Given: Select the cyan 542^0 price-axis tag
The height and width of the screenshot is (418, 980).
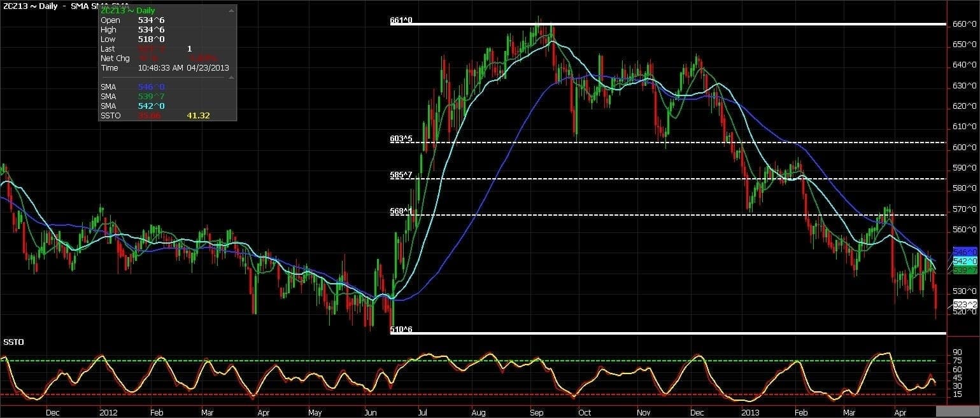Looking at the screenshot, I should click(x=965, y=261).
